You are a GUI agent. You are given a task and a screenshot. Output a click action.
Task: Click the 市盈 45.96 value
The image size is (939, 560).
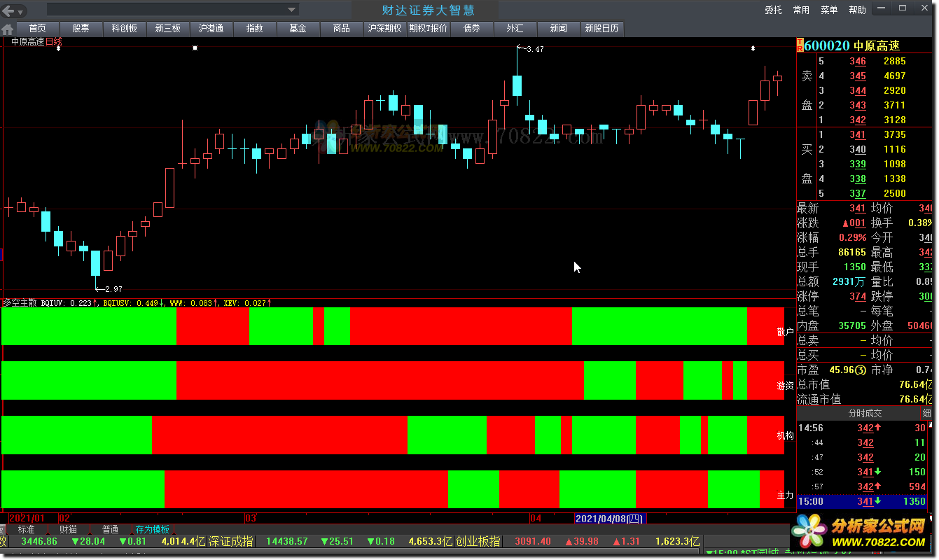(x=847, y=370)
